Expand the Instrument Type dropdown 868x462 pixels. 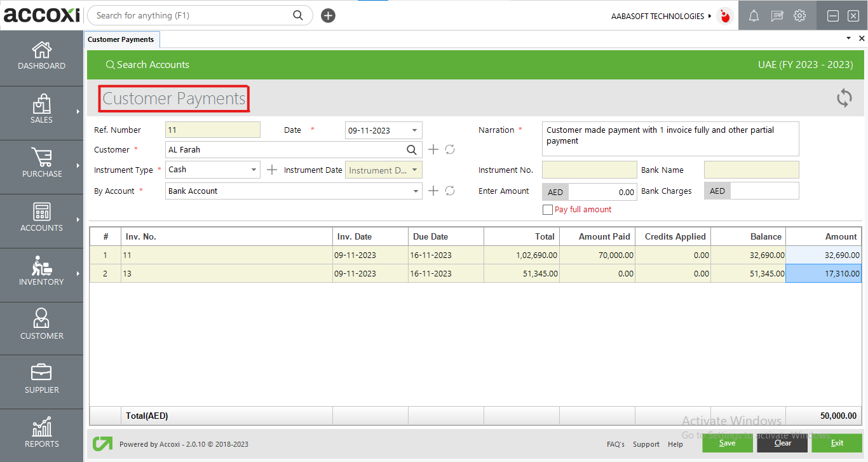(254, 170)
